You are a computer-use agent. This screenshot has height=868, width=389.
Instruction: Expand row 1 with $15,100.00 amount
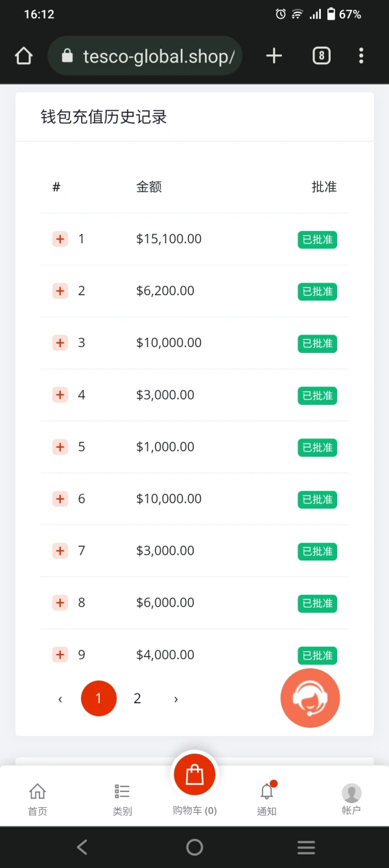(x=60, y=239)
